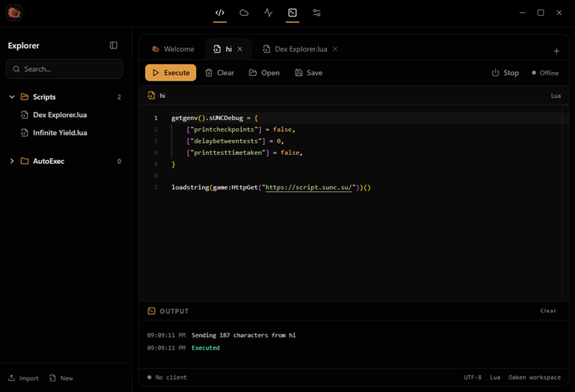Focus the Explorer search field

65,69
